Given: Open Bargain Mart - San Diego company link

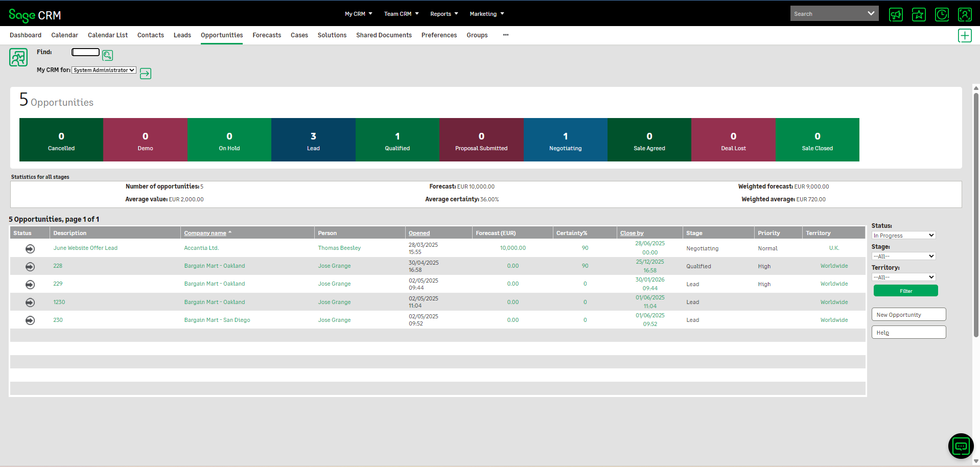Looking at the screenshot, I should pyautogui.click(x=217, y=320).
